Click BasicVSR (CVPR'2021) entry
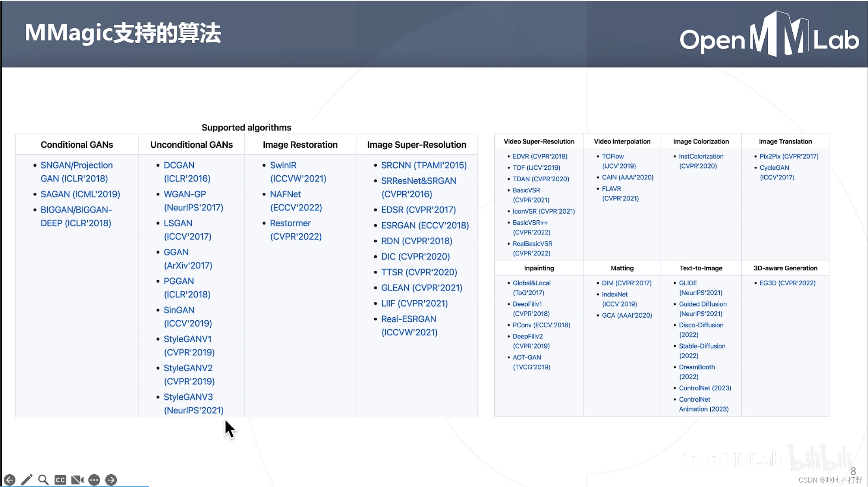868x487 pixels. coord(531,195)
